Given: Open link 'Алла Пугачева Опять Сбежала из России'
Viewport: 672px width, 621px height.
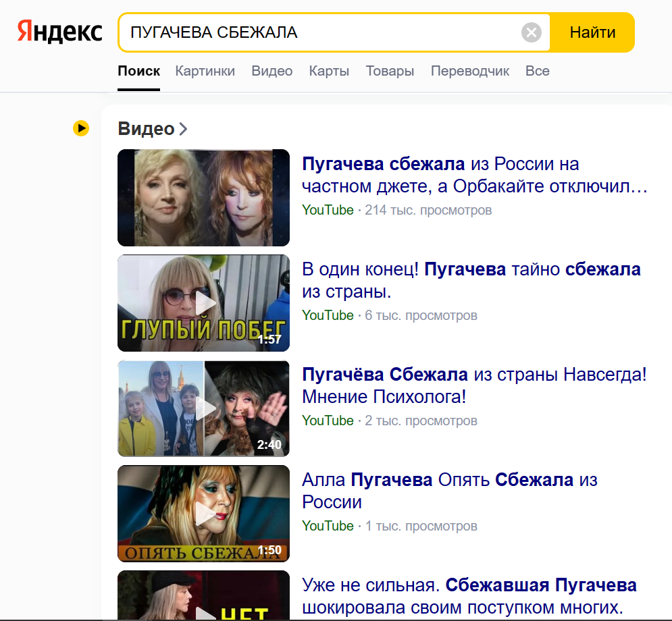Looking at the screenshot, I should pos(450,491).
